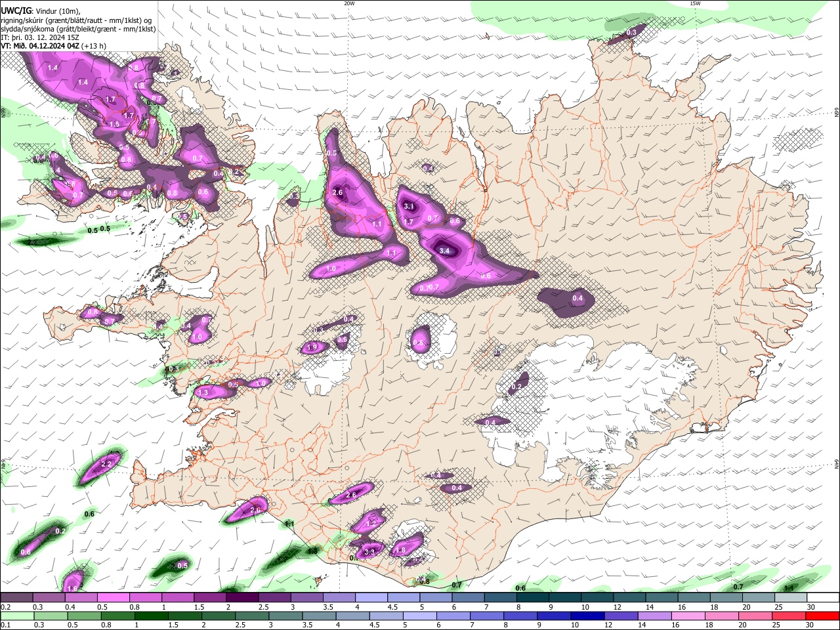840x630 pixels.
Task: Pick the light grey snow swatch between 25 and 30
Action: click(x=790, y=597)
